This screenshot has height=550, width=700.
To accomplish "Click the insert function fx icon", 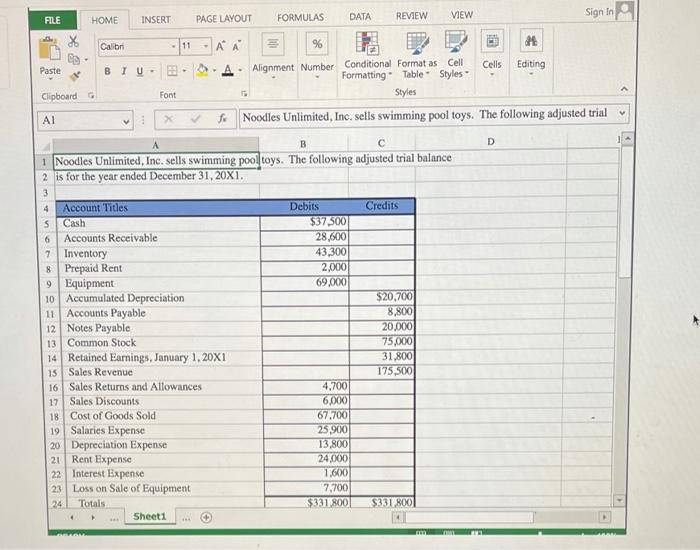I will pyautogui.click(x=222, y=118).
